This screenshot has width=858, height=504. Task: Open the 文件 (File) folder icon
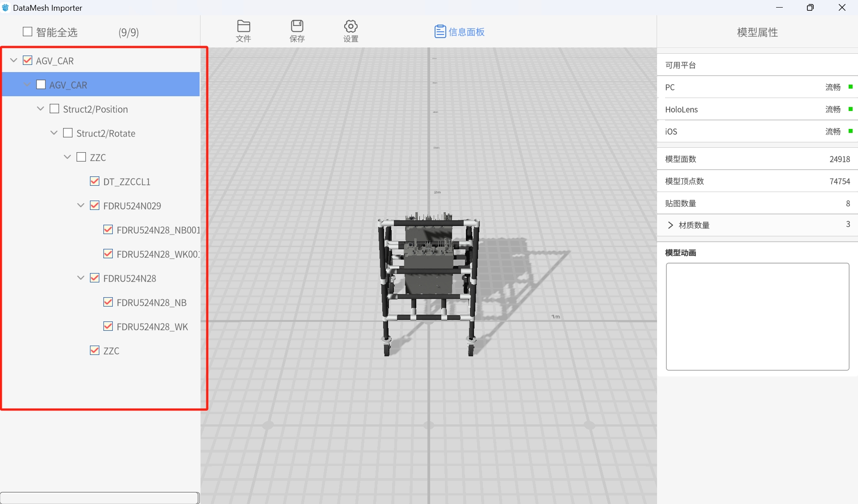pyautogui.click(x=243, y=26)
